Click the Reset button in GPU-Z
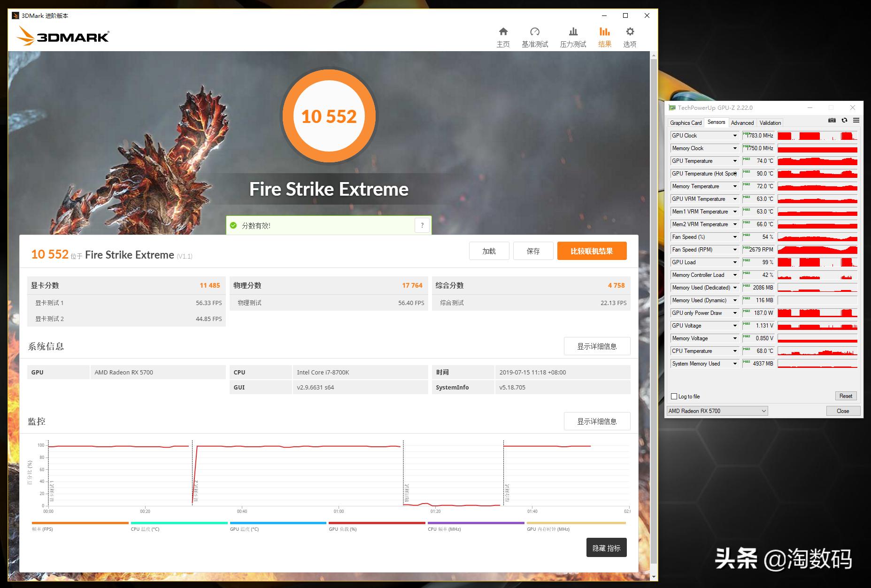Screen dimensions: 871x588 [846, 396]
